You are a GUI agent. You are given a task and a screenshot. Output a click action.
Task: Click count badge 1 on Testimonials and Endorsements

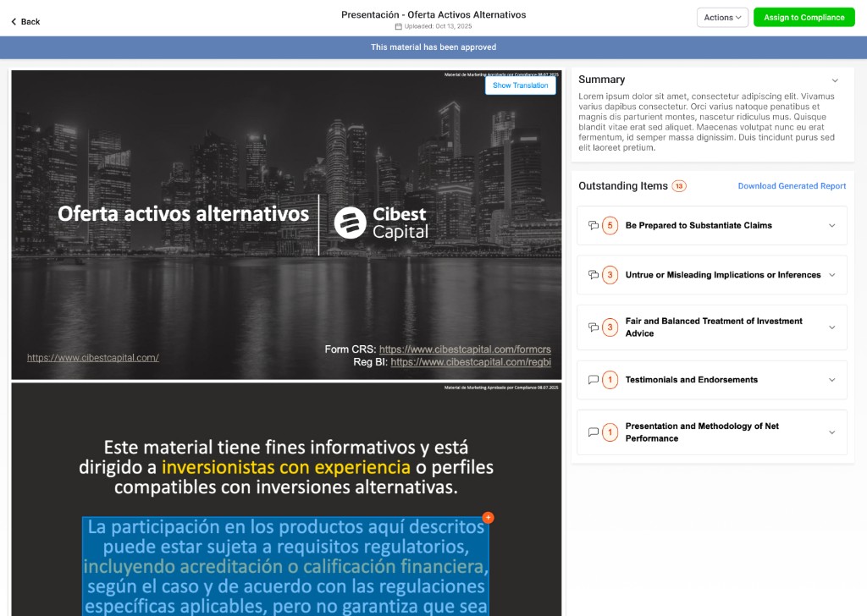coord(610,380)
